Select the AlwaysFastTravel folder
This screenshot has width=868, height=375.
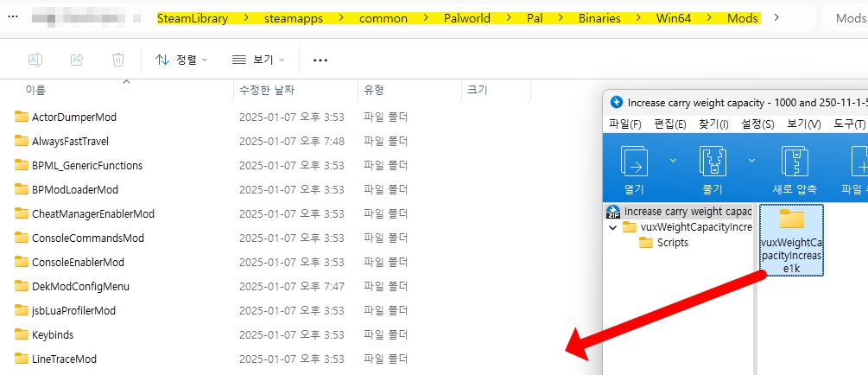point(70,141)
